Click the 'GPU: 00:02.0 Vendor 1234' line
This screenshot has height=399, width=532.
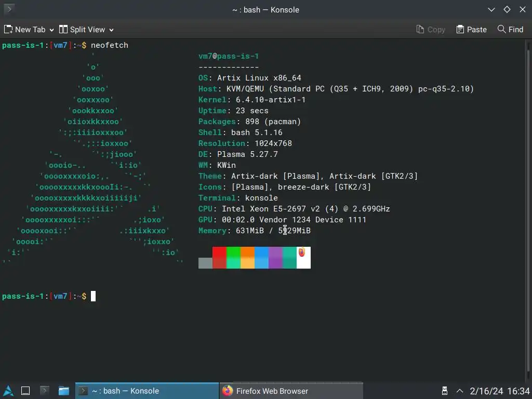point(282,220)
